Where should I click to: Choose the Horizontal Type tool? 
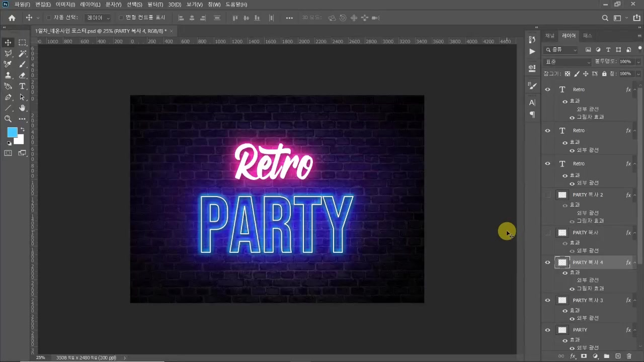22,86
